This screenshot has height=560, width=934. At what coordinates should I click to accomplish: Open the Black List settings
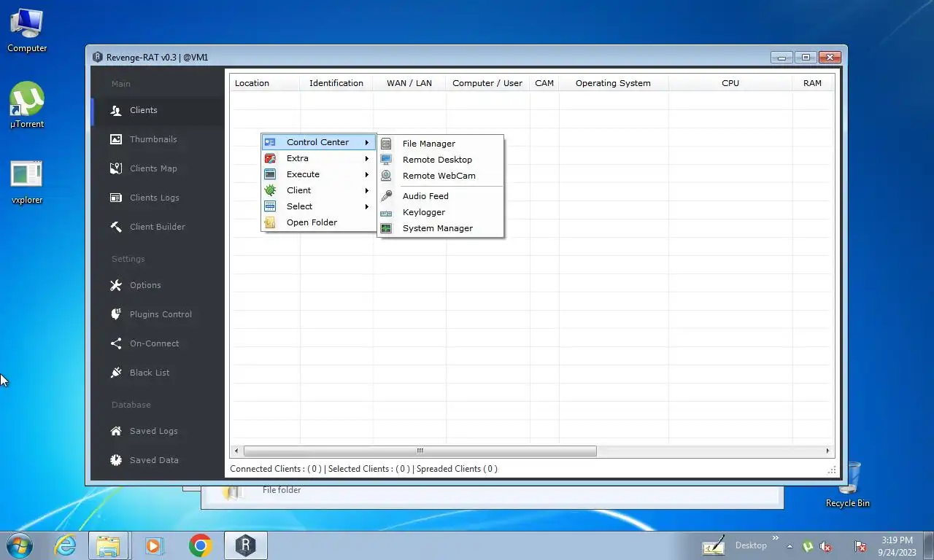(x=158, y=373)
